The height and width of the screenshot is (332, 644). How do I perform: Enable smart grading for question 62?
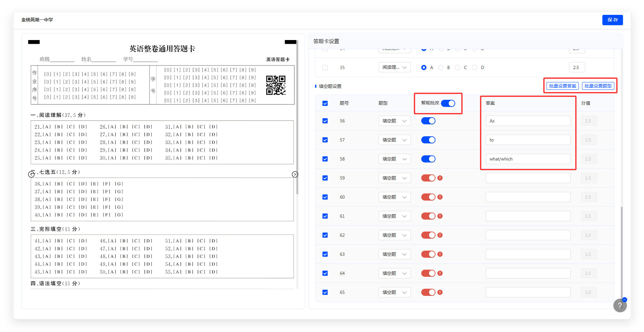tap(428, 235)
